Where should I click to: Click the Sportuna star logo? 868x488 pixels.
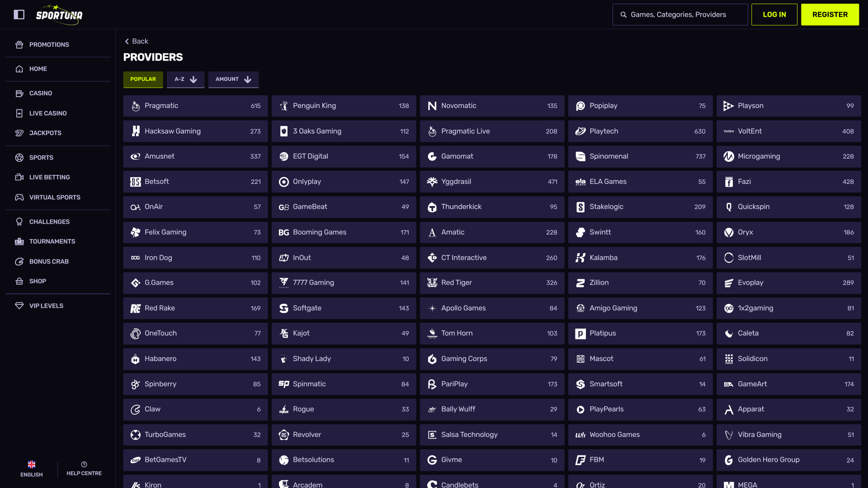pyautogui.click(x=59, y=14)
